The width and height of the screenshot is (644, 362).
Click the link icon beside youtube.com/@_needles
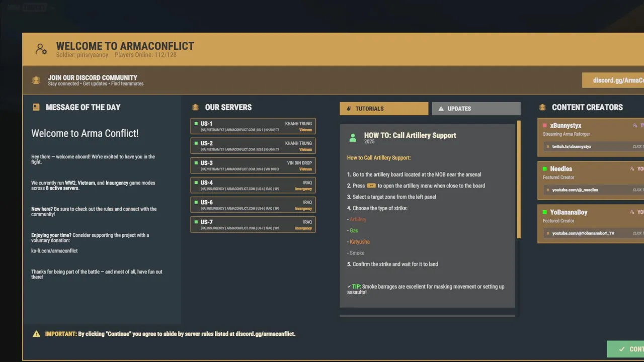pos(548,190)
